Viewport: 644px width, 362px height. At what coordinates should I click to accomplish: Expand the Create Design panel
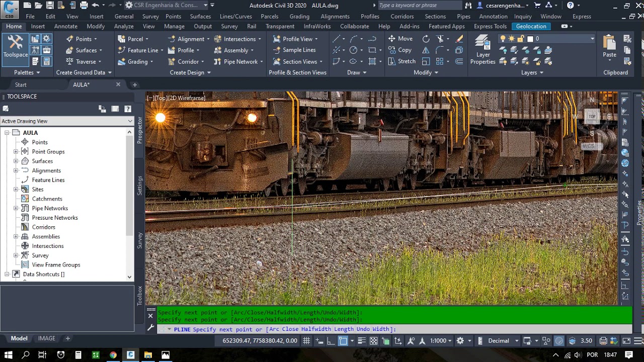click(190, 72)
